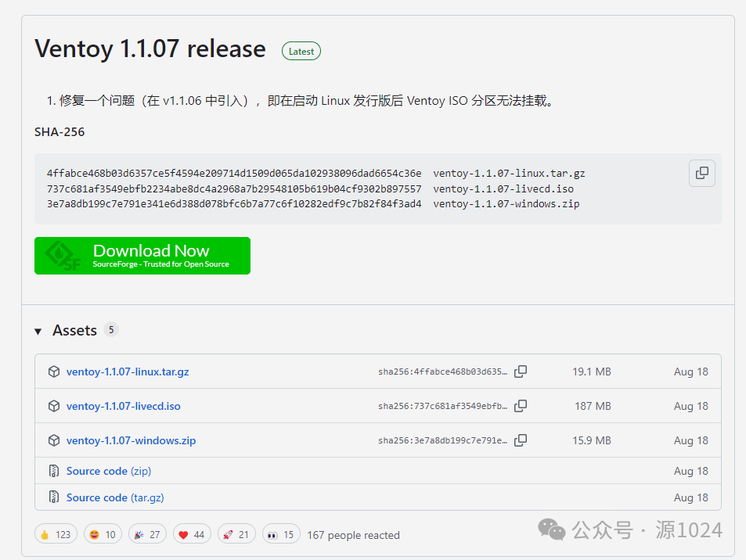Toggle the laugh reaction with 10
The height and width of the screenshot is (560, 746).
[x=100, y=535]
